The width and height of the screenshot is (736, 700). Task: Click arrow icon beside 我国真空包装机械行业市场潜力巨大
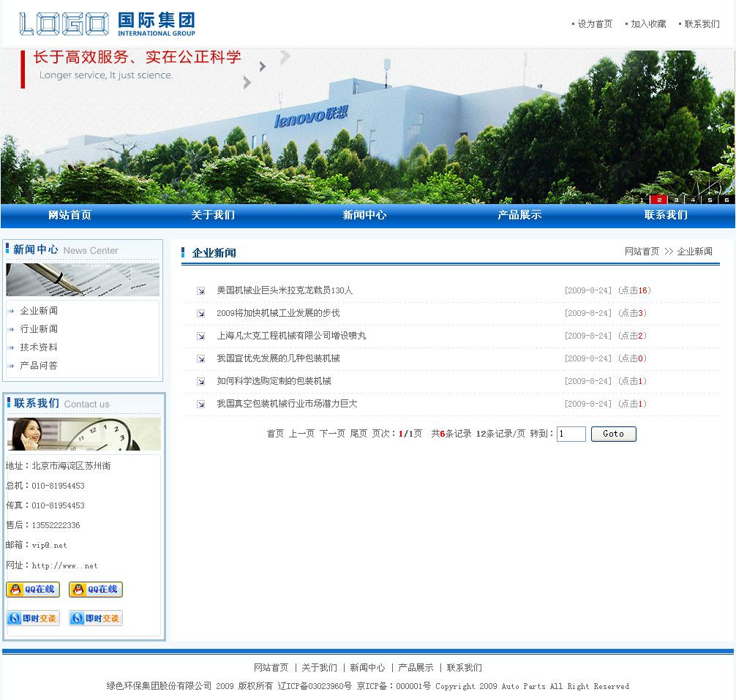pos(201,404)
